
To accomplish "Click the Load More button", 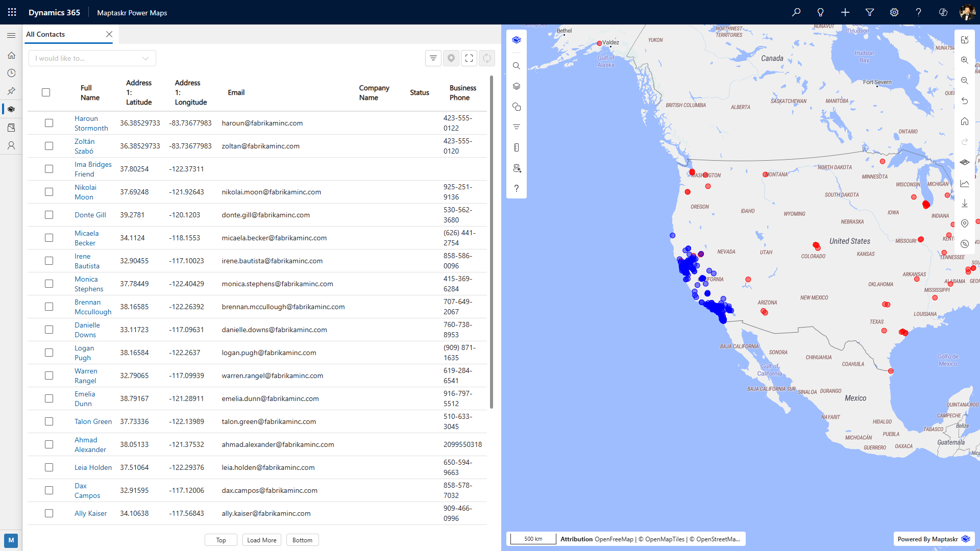I will 262,540.
